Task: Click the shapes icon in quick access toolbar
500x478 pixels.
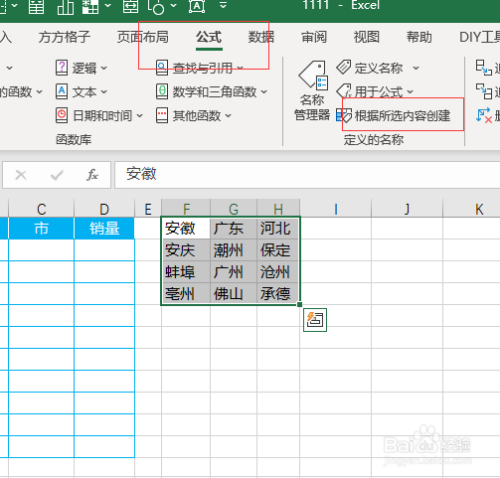Action: pos(156,7)
